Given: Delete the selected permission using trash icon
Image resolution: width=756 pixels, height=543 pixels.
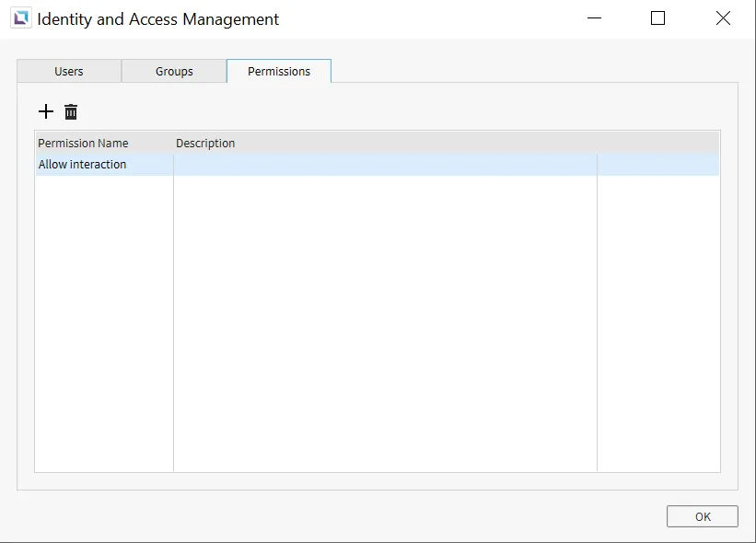Looking at the screenshot, I should tap(71, 111).
